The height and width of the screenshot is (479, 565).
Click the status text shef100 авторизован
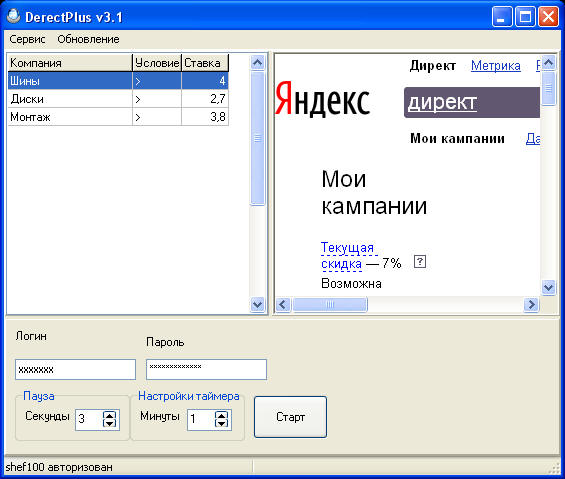[x=59, y=467]
